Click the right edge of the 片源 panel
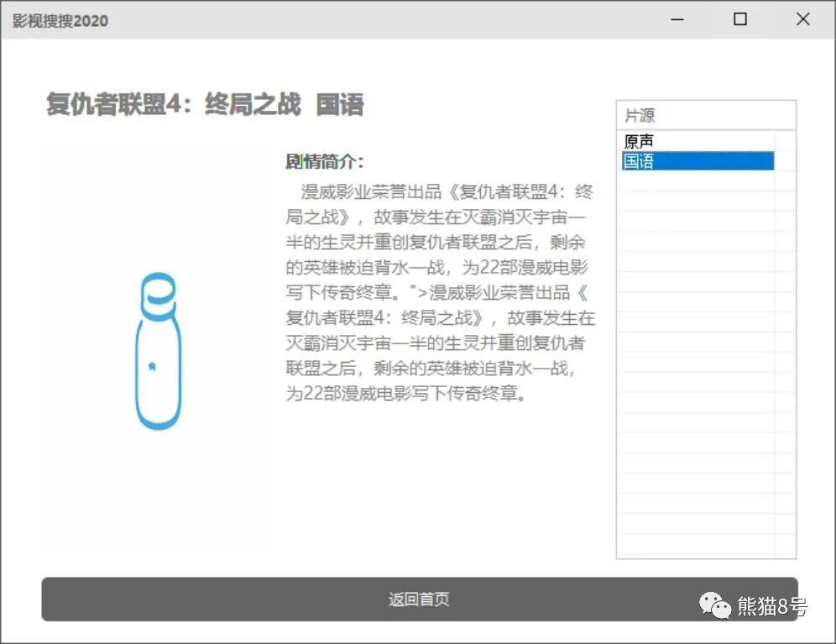Viewport: 836px width, 644px height. 794,336
